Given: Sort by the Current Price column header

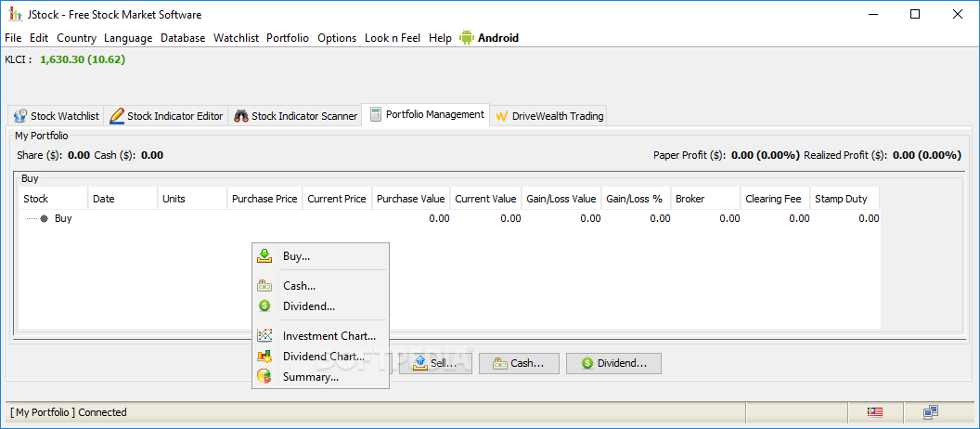Looking at the screenshot, I should (x=337, y=199).
